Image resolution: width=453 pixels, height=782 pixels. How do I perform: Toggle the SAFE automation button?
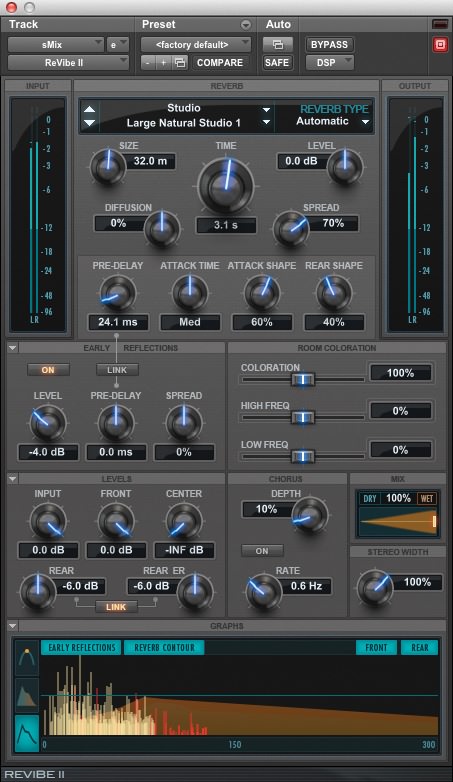pos(277,63)
